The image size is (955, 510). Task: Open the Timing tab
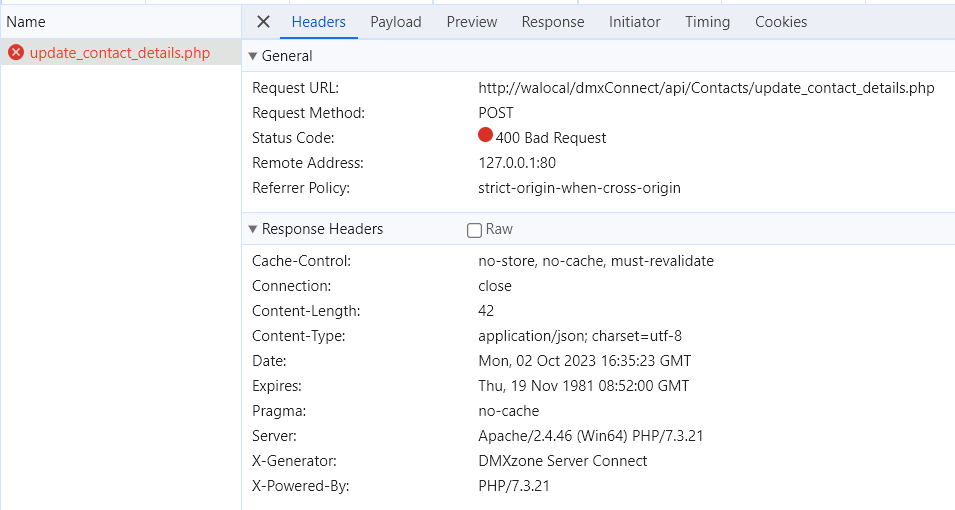coord(707,22)
